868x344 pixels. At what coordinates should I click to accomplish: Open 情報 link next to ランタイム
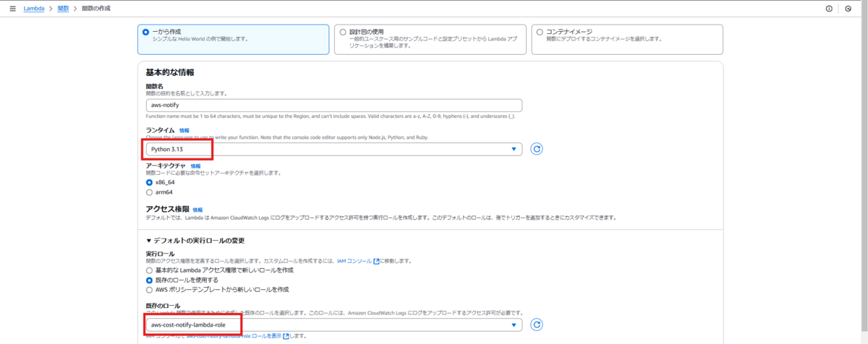pos(184,131)
